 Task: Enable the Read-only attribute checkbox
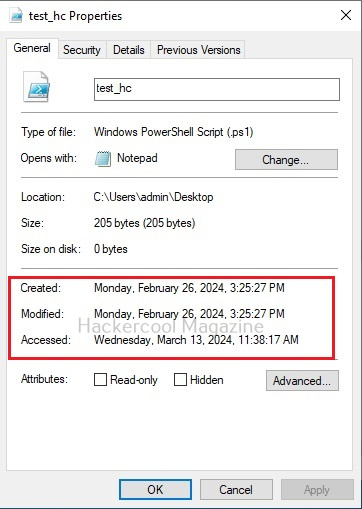(x=100, y=380)
